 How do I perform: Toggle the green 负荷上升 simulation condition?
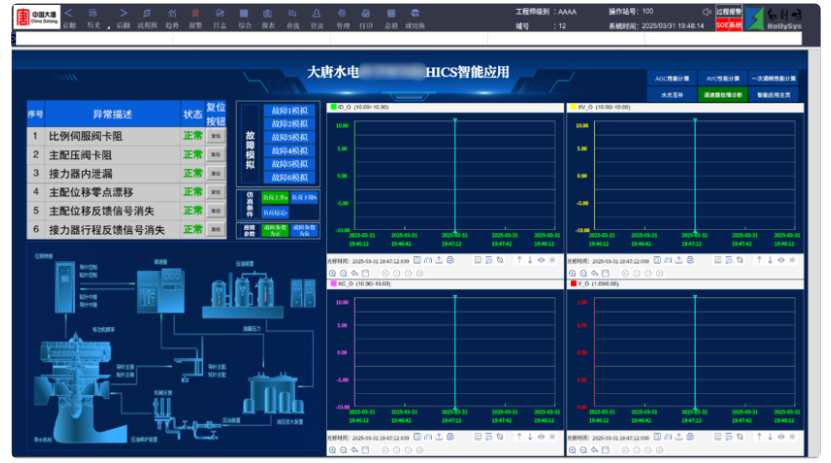pyautogui.click(x=275, y=197)
